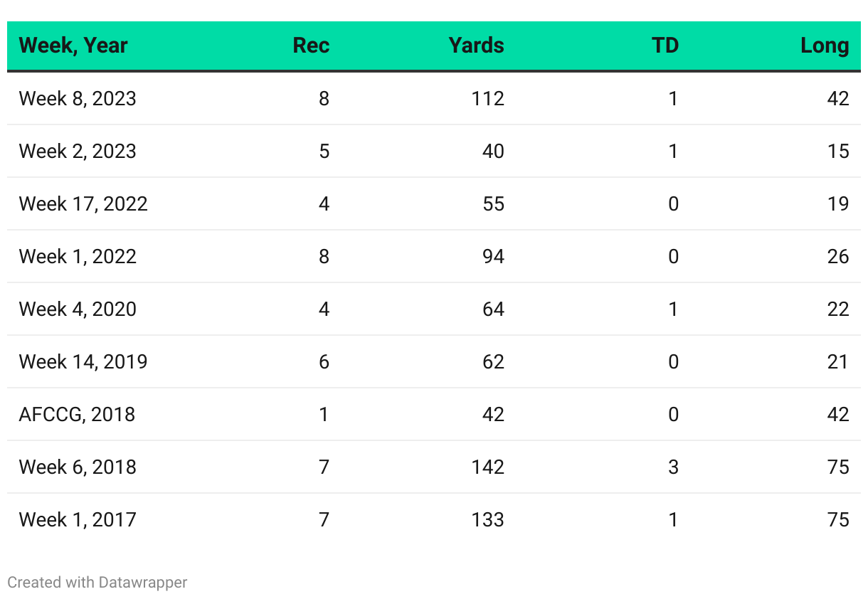Screen dimensions: 868x599
Task: Select the AFCCG, 2018 row label
Action: click(x=77, y=414)
